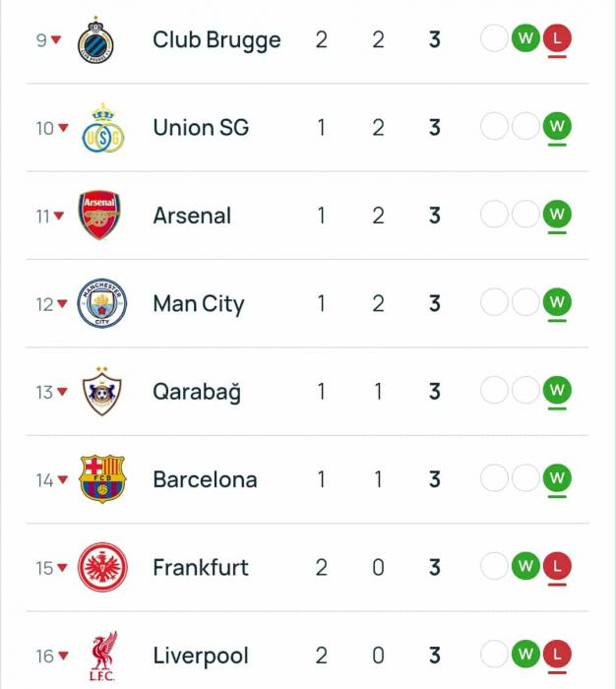Click the Union SG club logo
The image size is (616, 689).
coord(102,128)
